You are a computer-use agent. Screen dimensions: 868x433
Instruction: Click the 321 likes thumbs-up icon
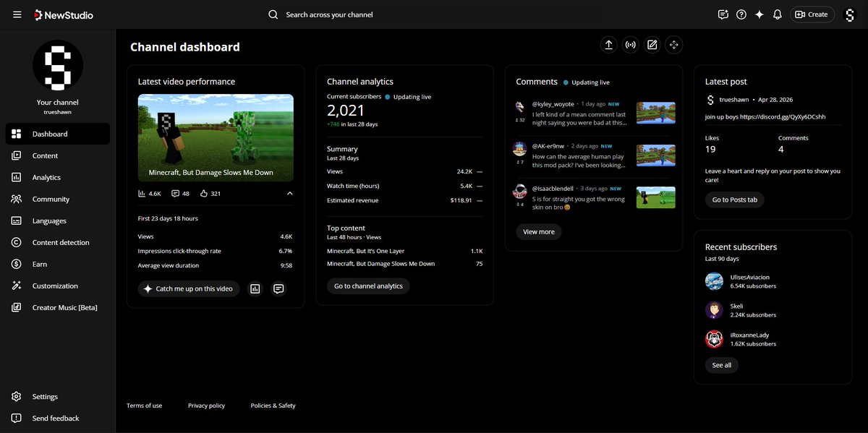pos(204,194)
